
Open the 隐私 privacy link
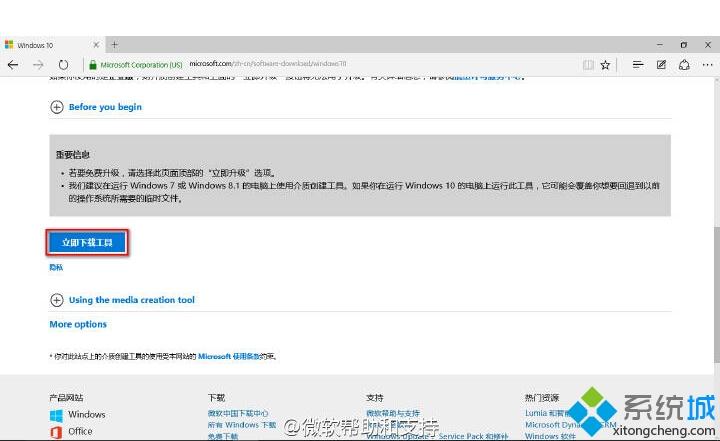[56, 267]
